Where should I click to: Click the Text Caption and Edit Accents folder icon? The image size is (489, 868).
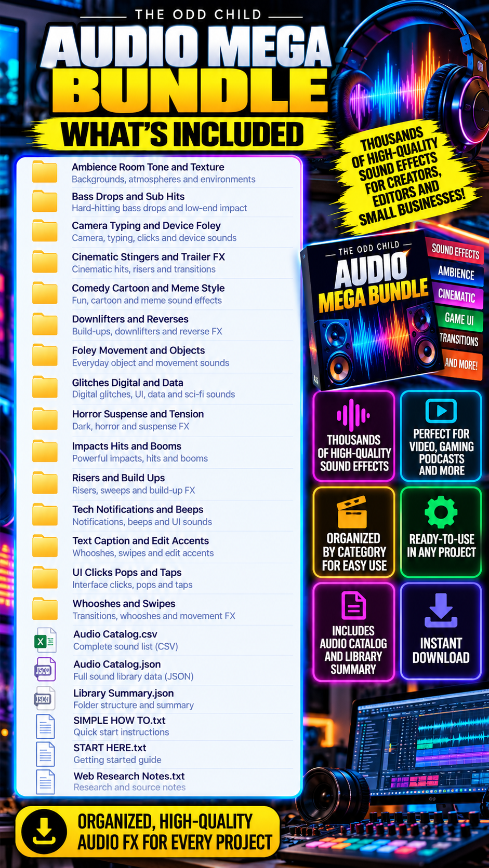coord(45,546)
